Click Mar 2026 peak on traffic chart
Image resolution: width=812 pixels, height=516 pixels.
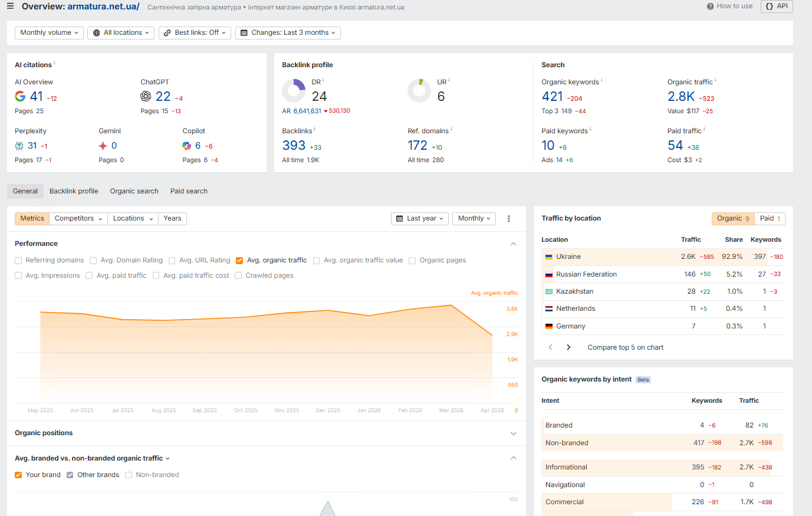(x=451, y=305)
